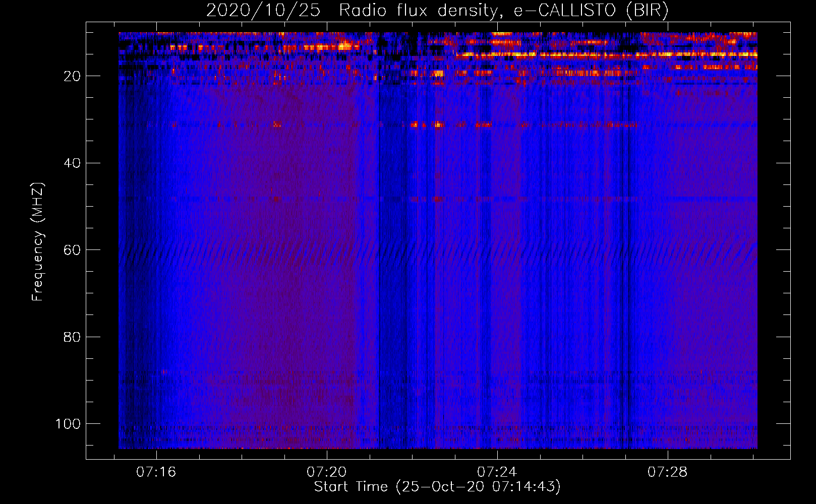Viewport: 816px width, 504px height.
Task: Click the "Frequency (MHZ)" y-axis label
Action: pyautogui.click(x=38, y=242)
